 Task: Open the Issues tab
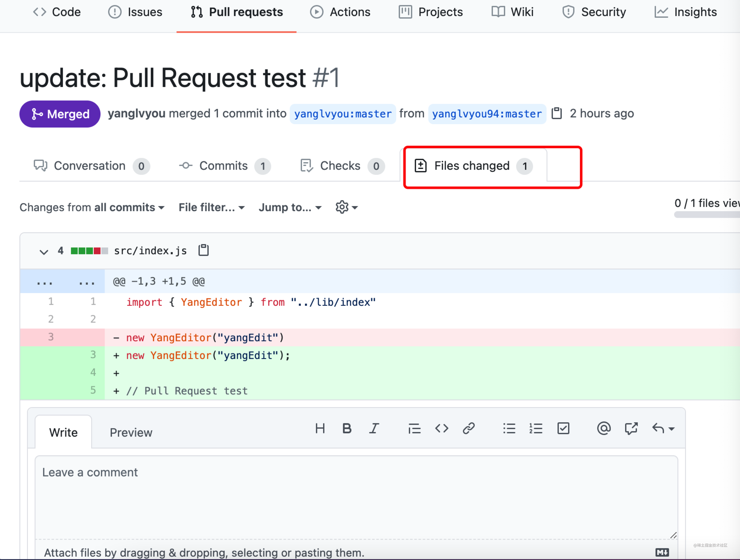point(135,12)
